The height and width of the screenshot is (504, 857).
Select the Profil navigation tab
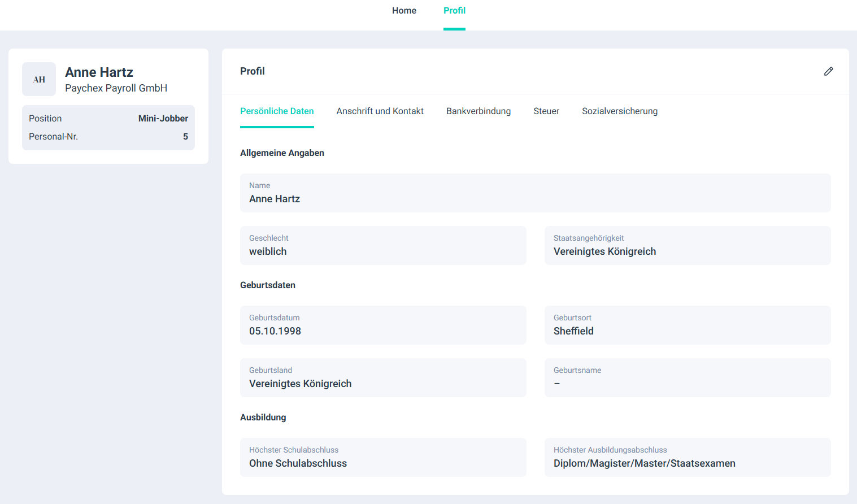(x=454, y=11)
